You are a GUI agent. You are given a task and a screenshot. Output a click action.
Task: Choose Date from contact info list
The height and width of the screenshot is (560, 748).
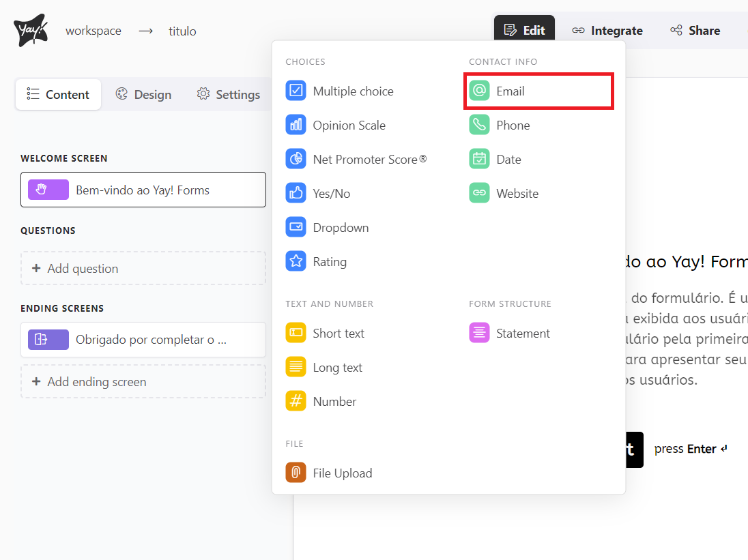pyautogui.click(x=508, y=160)
